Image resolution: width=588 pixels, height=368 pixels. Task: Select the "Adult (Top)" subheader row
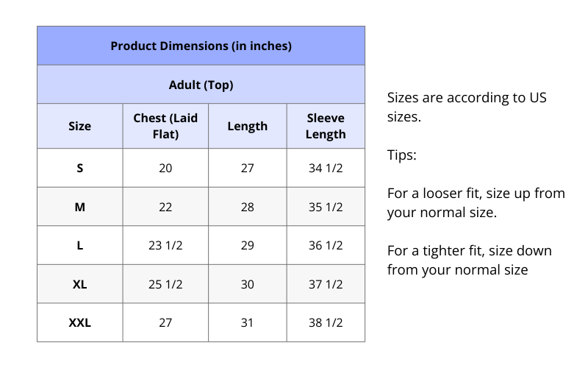click(201, 85)
